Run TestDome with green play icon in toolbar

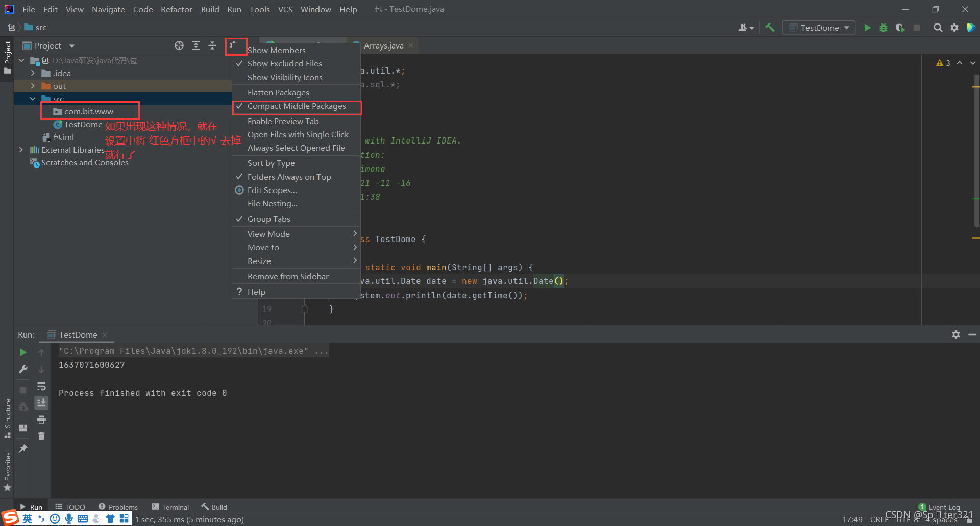pos(867,28)
